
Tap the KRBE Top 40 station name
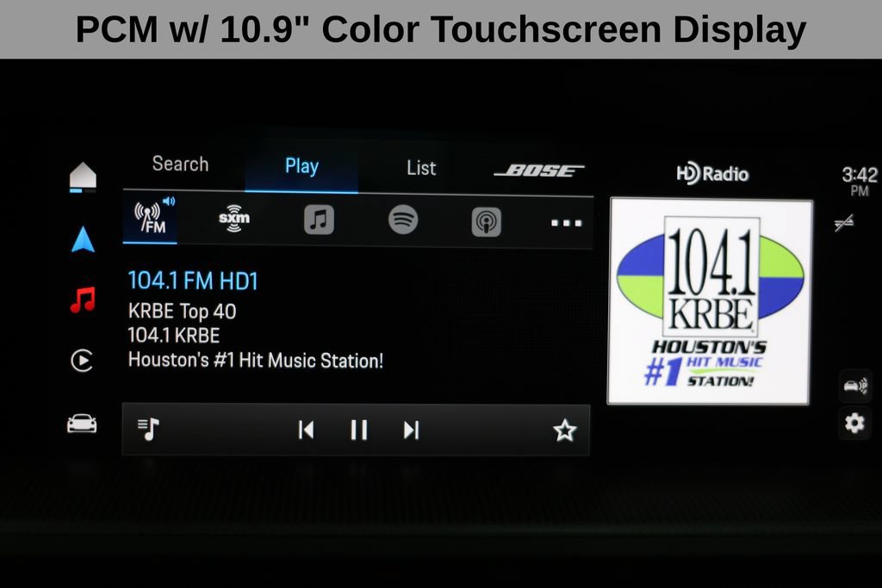pos(183,312)
